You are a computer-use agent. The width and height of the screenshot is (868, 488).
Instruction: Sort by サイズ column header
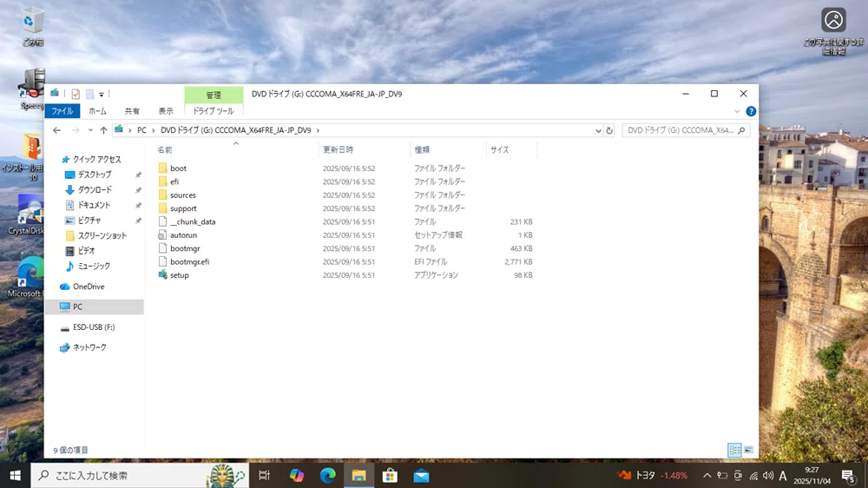click(x=500, y=149)
